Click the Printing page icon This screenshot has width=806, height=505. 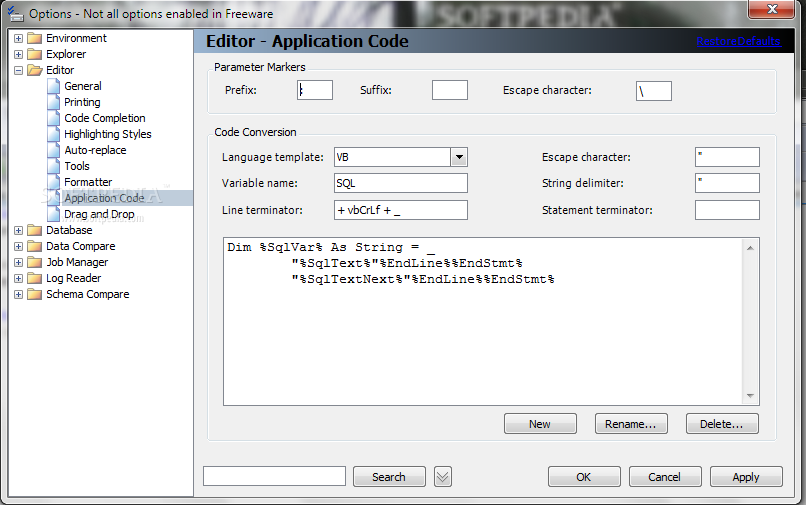click(53, 102)
